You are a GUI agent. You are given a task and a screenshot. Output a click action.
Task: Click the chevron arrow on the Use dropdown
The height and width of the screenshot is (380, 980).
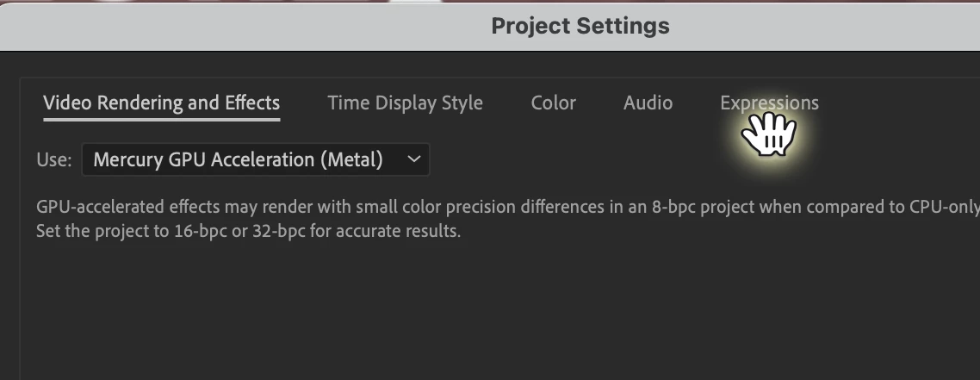(x=414, y=159)
